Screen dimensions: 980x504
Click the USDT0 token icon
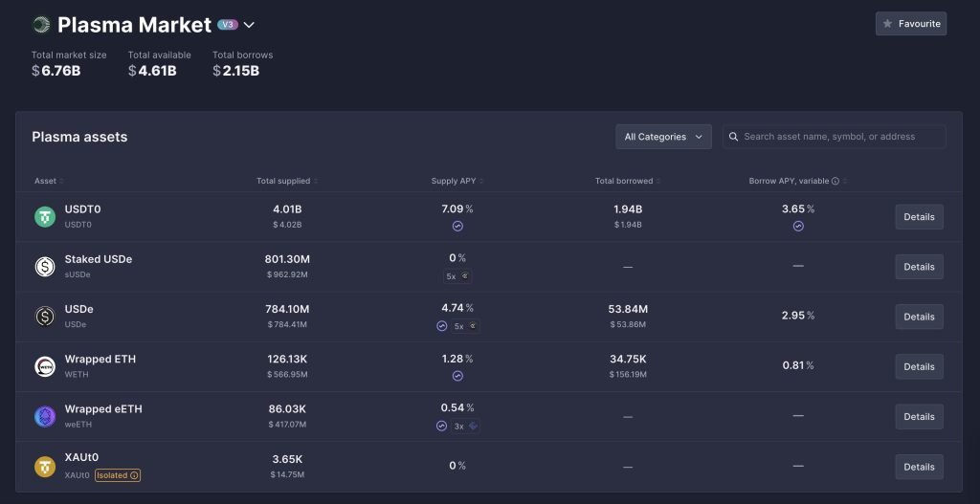click(45, 217)
